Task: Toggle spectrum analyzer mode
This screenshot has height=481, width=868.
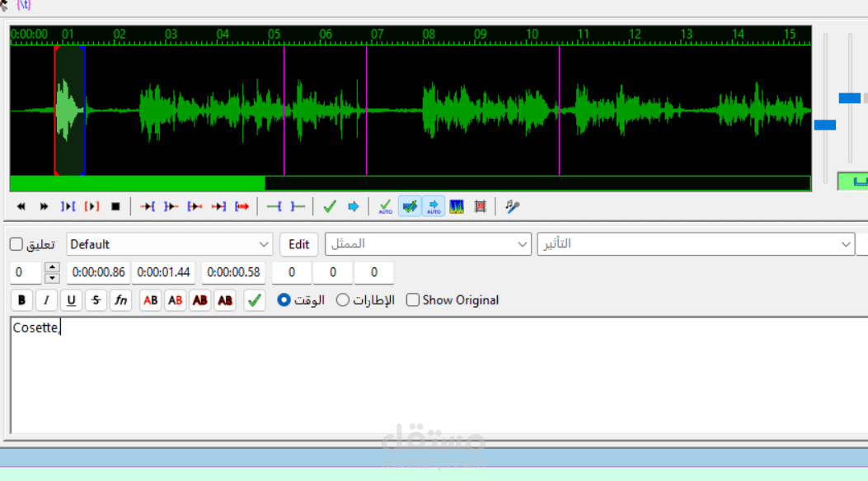Action: (x=457, y=207)
